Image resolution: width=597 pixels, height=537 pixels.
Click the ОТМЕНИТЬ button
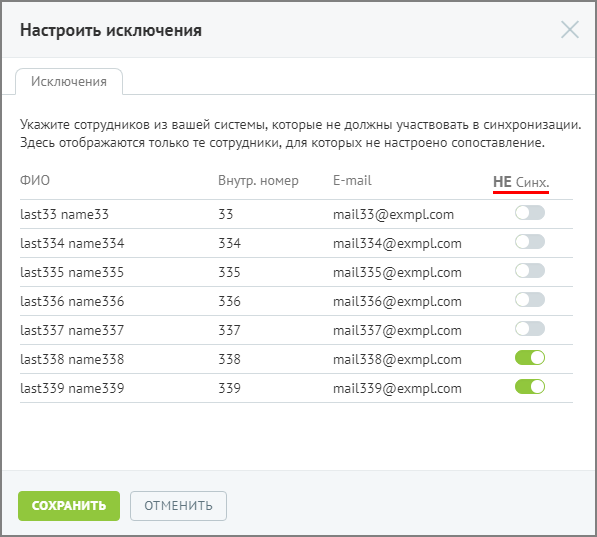178,506
